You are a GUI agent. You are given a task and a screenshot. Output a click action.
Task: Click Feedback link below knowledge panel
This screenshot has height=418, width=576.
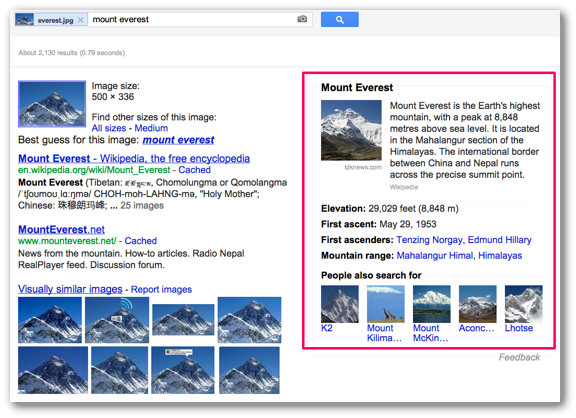coord(519,357)
